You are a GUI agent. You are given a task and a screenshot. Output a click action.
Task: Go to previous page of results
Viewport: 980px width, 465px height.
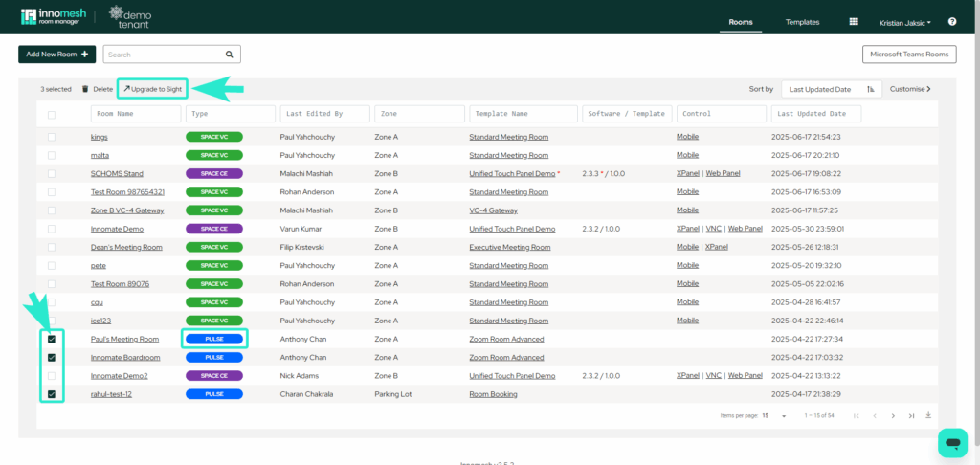(875, 415)
